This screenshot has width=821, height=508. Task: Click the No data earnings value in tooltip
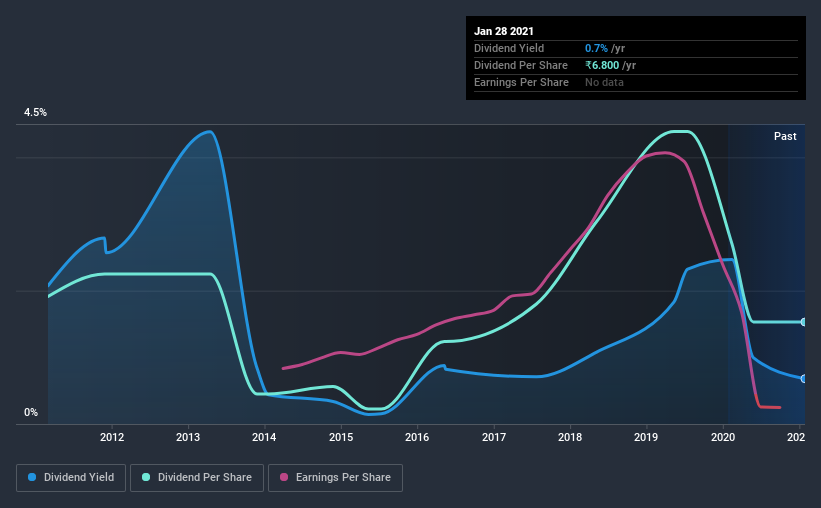tap(604, 82)
